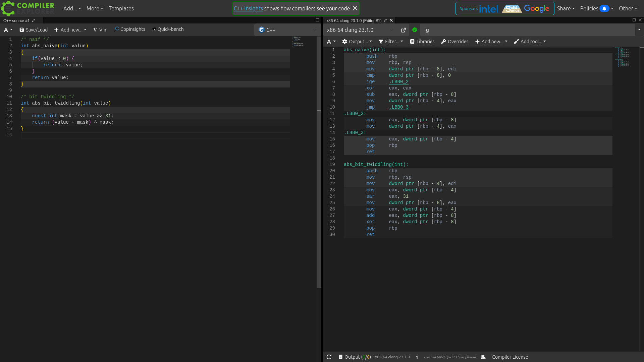Open the source editor font size menu
644x362 pixels.
[8, 30]
